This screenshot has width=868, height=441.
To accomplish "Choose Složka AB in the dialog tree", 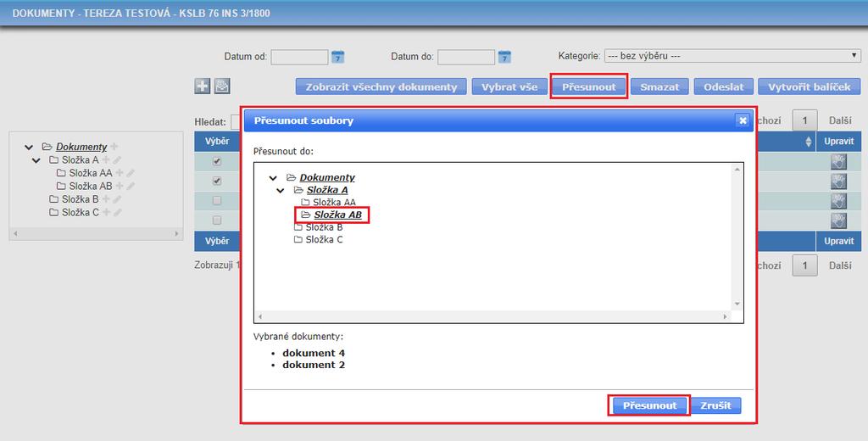I will tap(337, 215).
